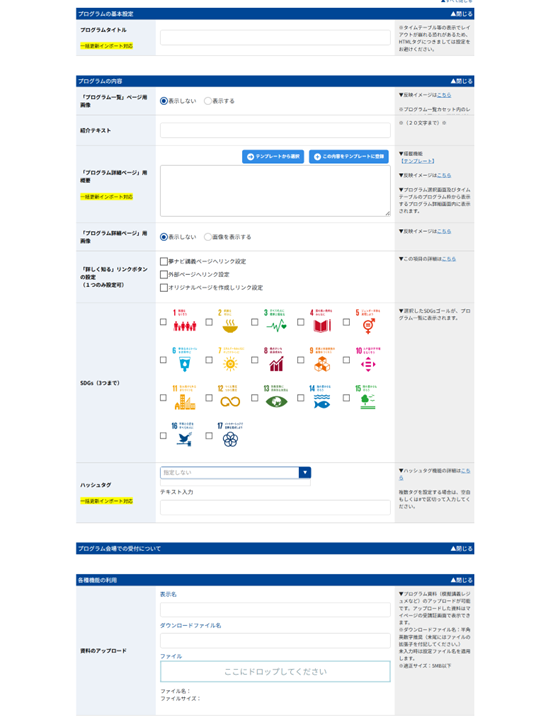The height and width of the screenshot is (720, 547).
Task: Click the SDG 14 fish icon
Action: point(322,397)
